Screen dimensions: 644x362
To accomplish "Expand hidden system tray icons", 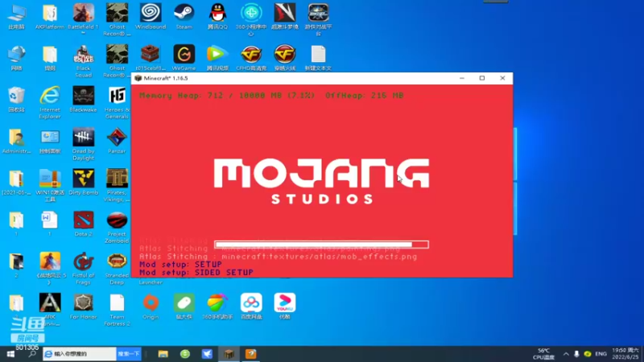I will point(566,354).
